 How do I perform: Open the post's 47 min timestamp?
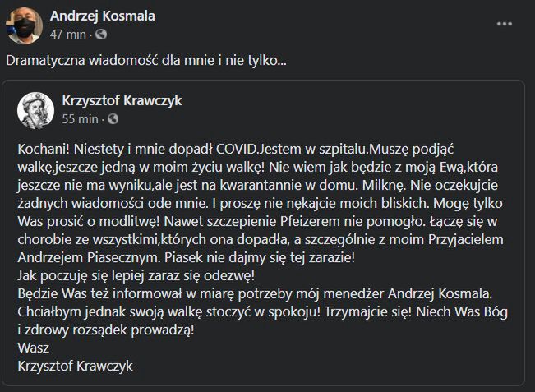coord(67,35)
